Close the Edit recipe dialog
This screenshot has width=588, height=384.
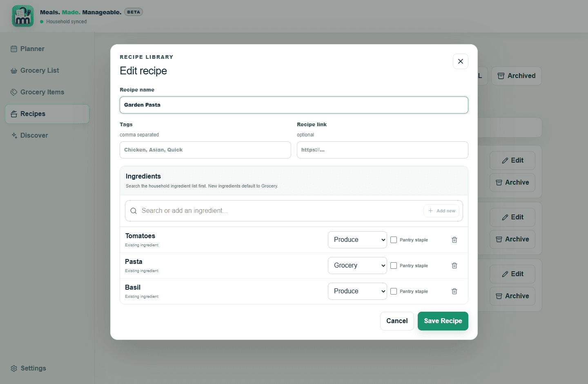pyautogui.click(x=461, y=61)
